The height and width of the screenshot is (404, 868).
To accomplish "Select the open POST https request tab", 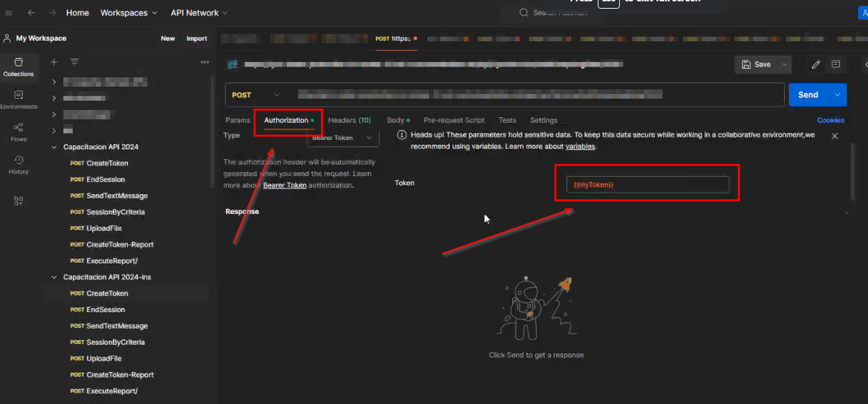I will (396, 39).
